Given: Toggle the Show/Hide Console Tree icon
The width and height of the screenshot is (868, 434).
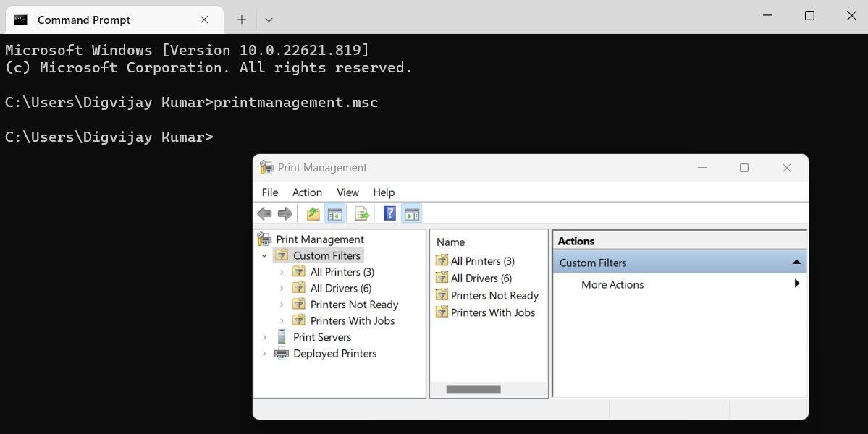Looking at the screenshot, I should coord(335,213).
